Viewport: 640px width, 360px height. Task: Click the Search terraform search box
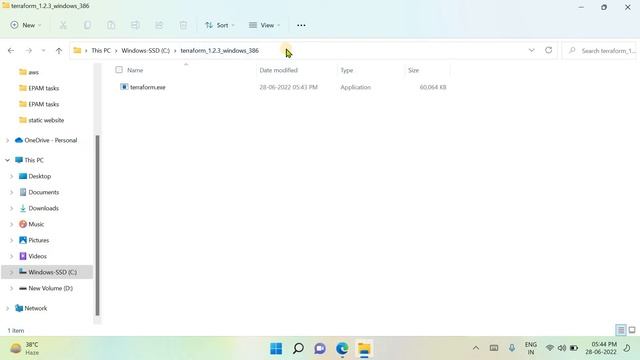600,51
